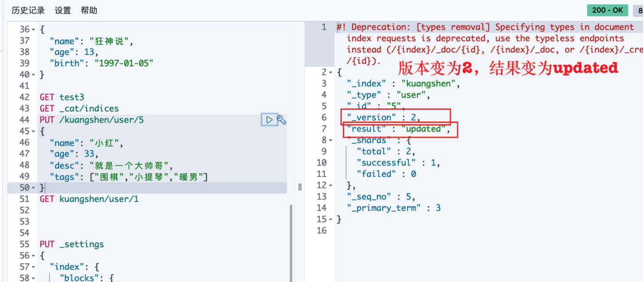Screen dimensions: 644x282
Task: Click the PUT _settings request line
Action: [72, 244]
